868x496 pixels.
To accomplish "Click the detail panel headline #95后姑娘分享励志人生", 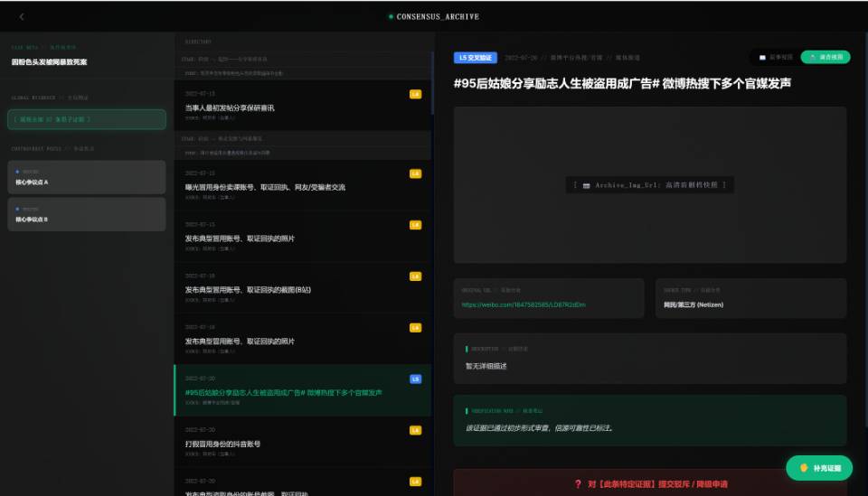I will point(622,83).
